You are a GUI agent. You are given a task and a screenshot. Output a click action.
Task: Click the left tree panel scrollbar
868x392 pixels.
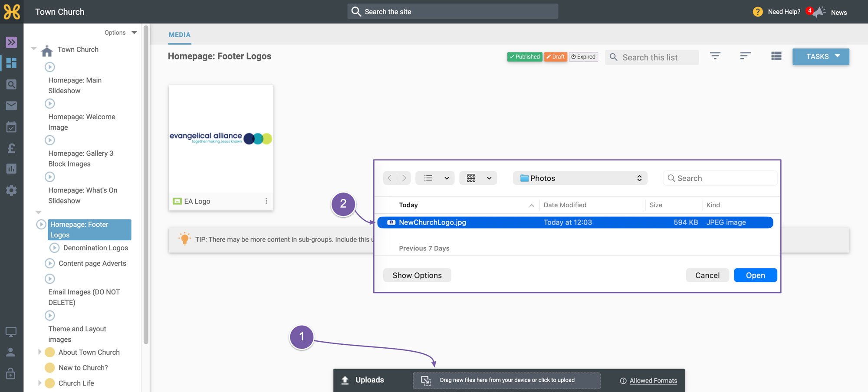coord(146,185)
